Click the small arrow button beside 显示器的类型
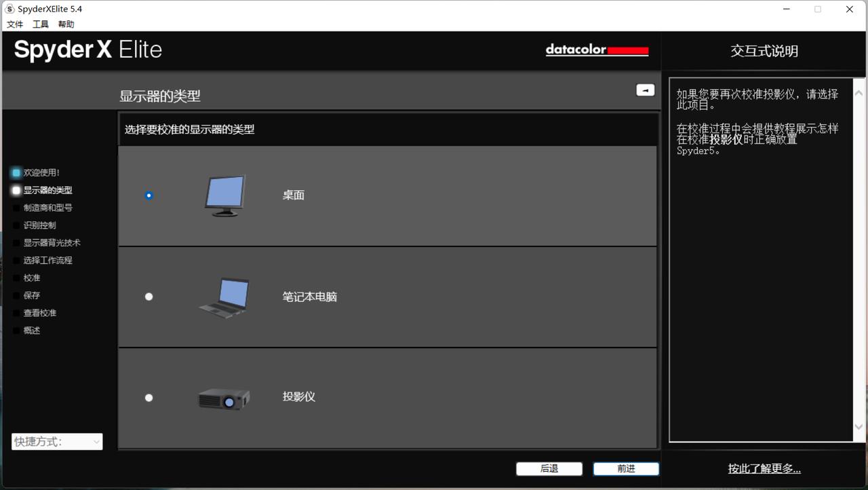This screenshot has height=490, width=868. (x=645, y=90)
